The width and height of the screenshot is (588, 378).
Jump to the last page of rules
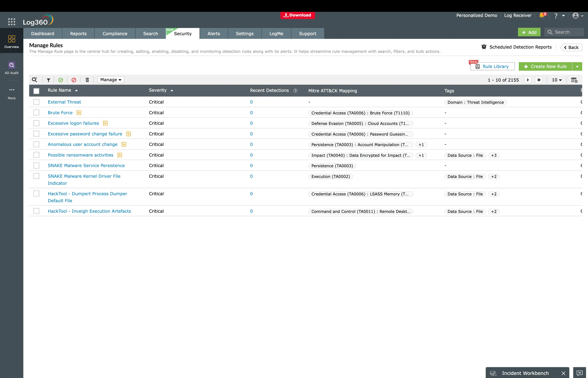tap(539, 80)
